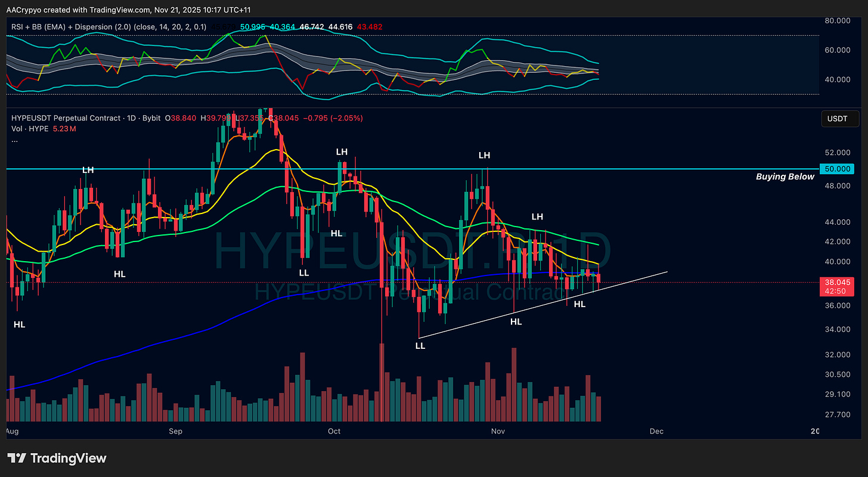Click the open price value O38.840
This screenshot has height=477, width=868.
click(x=181, y=118)
